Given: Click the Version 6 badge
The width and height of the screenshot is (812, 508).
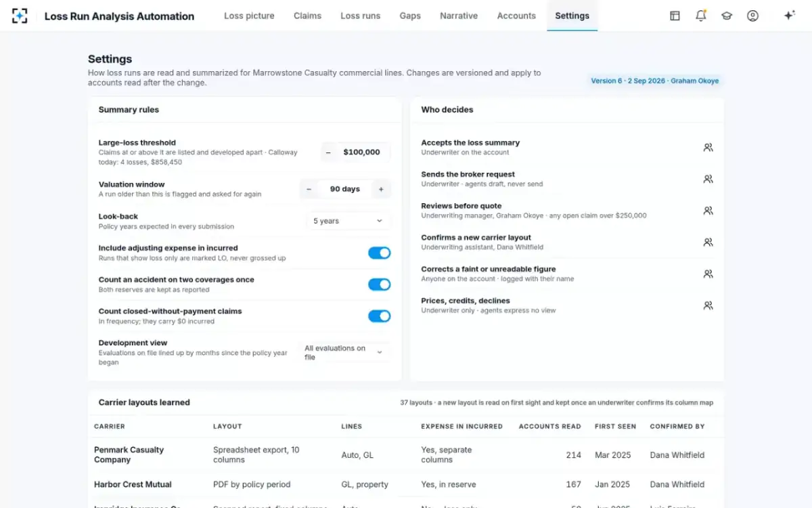Looking at the screenshot, I should click(x=654, y=81).
